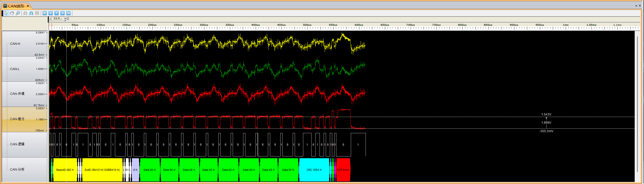The image size is (644, 184).
Task: Choose the magnifier zoom tool
Action: pos(18,13)
